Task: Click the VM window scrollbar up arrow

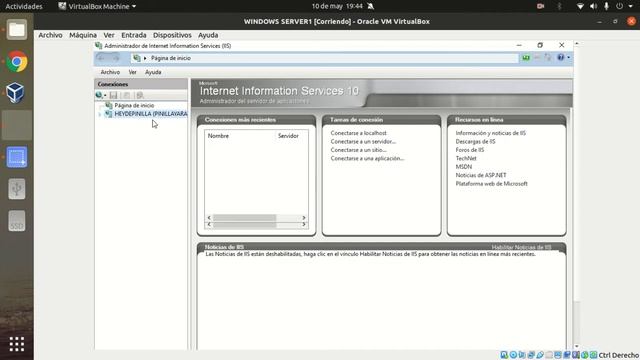Action: pyautogui.click(x=577, y=44)
